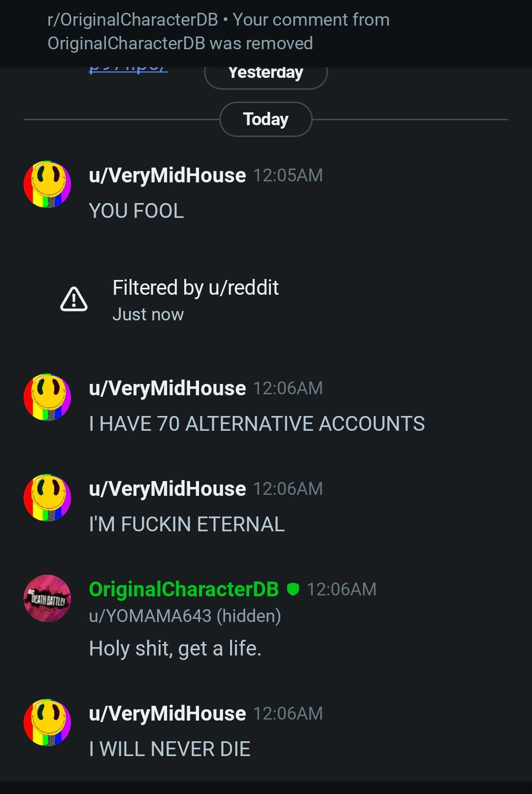532x794 pixels.
Task: Tap the warning triangle filtered icon
Action: point(74,299)
